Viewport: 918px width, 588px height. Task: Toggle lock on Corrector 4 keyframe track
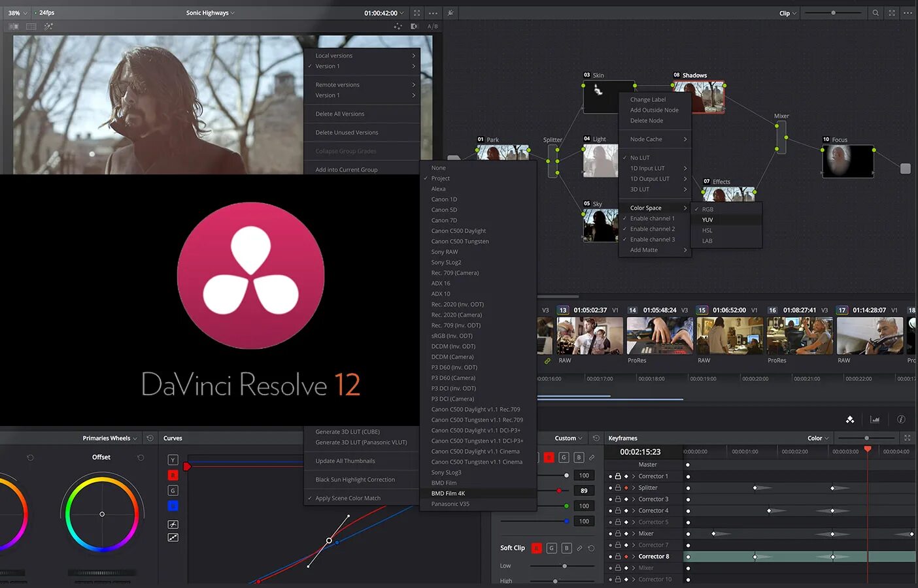[618, 511]
